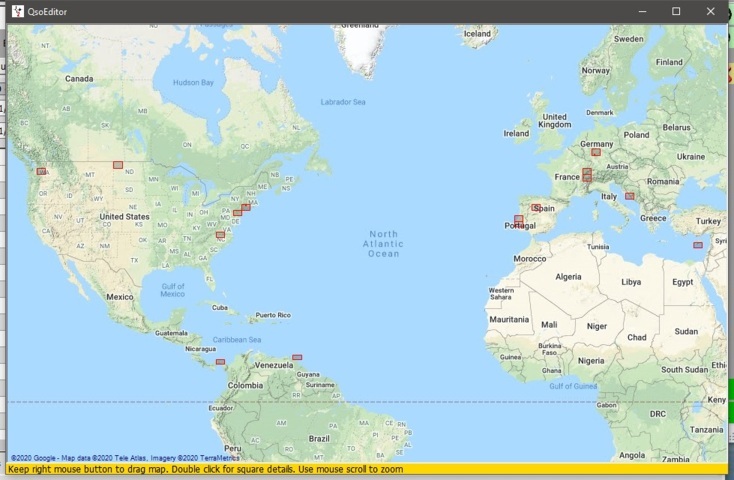734x480 pixels.
Task: Click the "Egypt" country label
Action: 683,282
